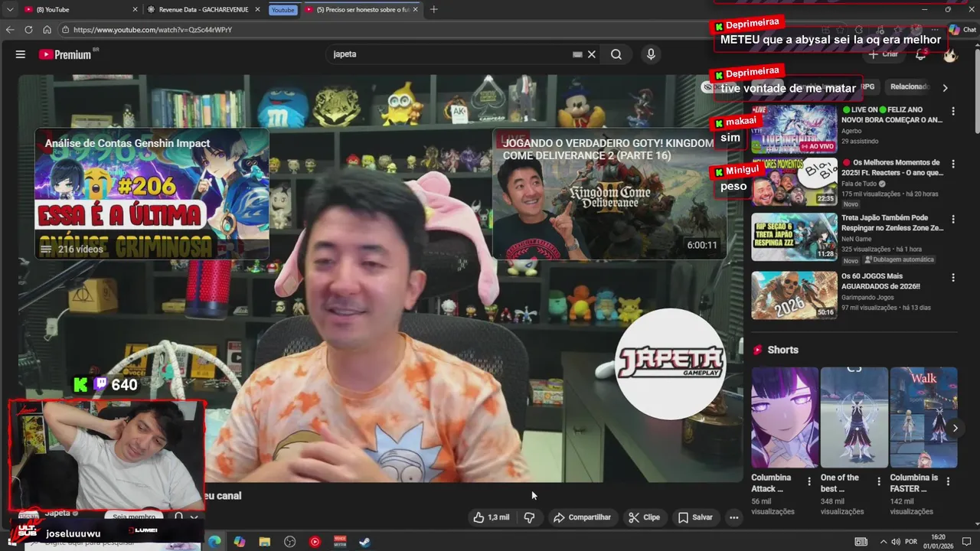Viewport: 980px width, 551px height.
Task: Open volume control in system tray
Action: [x=895, y=542]
